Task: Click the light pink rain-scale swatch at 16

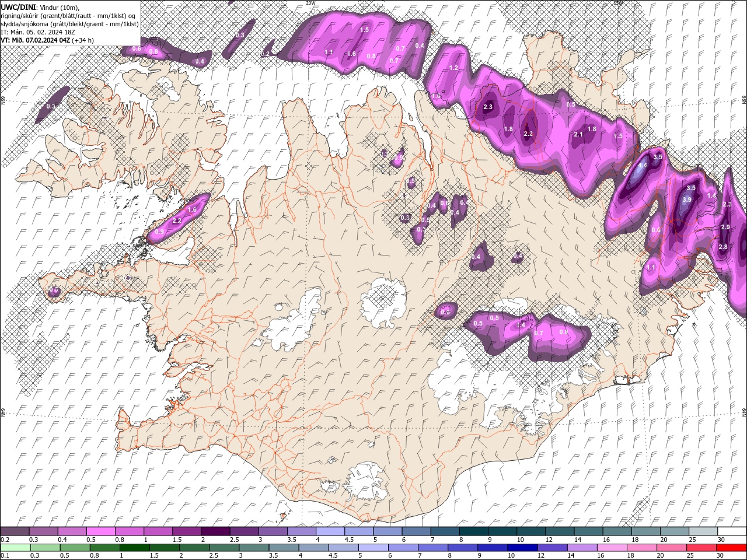Action: tap(611, 548)
